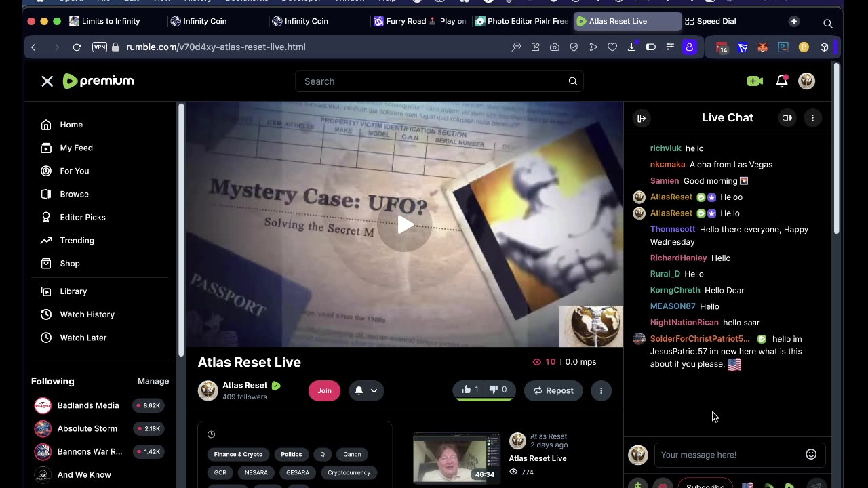Select the Politics tag

(291, 454)
